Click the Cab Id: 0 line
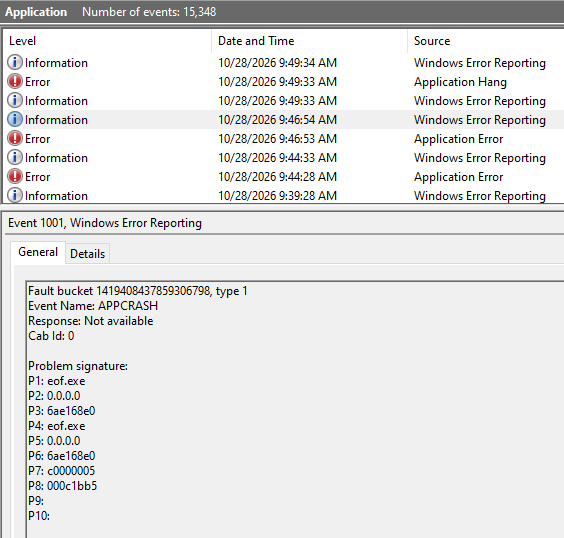The height and width of the screenshot is (538, 564). 51,336
